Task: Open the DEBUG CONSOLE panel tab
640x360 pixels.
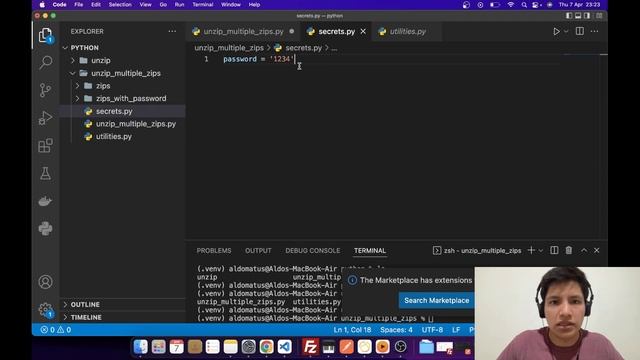Action: click(313, 251)
